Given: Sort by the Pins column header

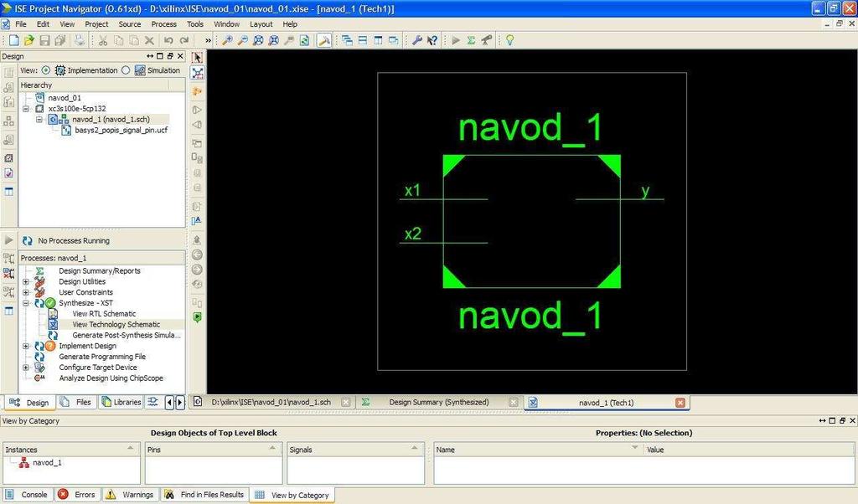Looking at the screenshot, I should tap(214, 450).
